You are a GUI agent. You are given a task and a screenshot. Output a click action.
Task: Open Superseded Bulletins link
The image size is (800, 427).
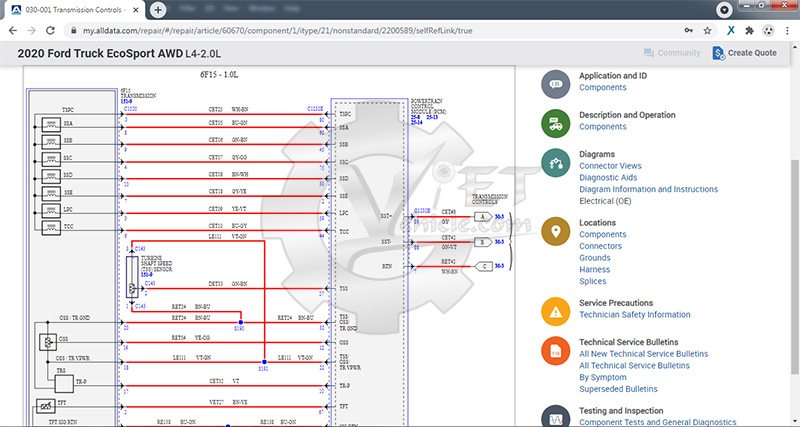618,389
